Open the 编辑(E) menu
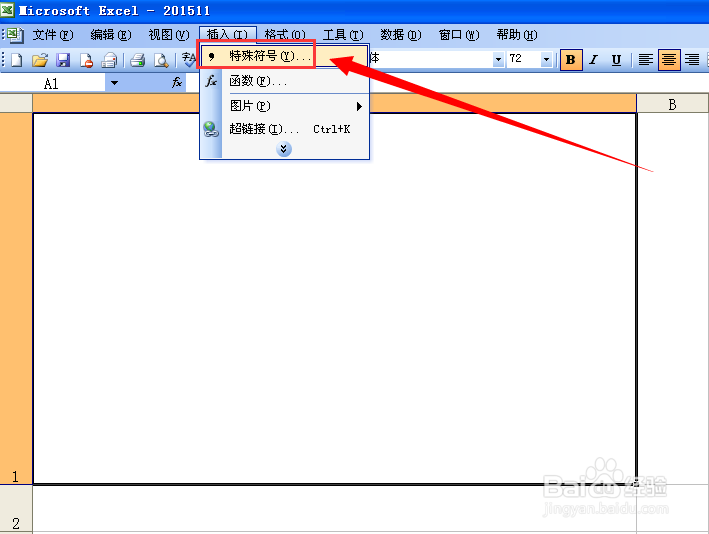 pos(111,35)
